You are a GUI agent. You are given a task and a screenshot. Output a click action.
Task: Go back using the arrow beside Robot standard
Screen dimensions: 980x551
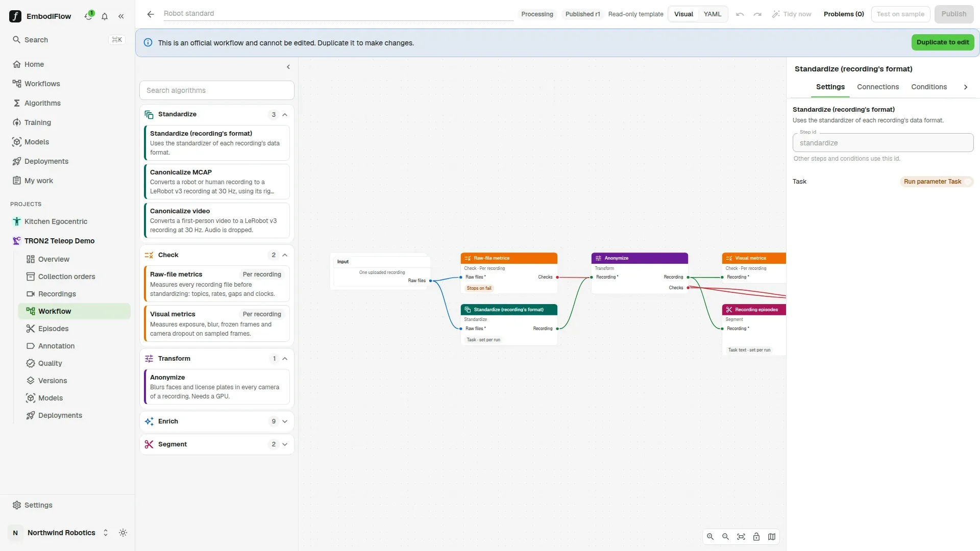click(151, 14)
